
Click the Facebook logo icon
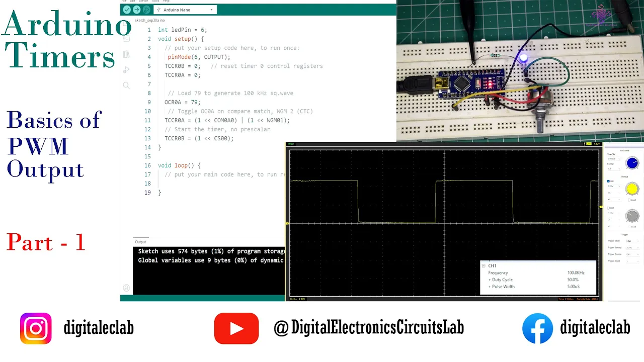[x=537, y=328]
